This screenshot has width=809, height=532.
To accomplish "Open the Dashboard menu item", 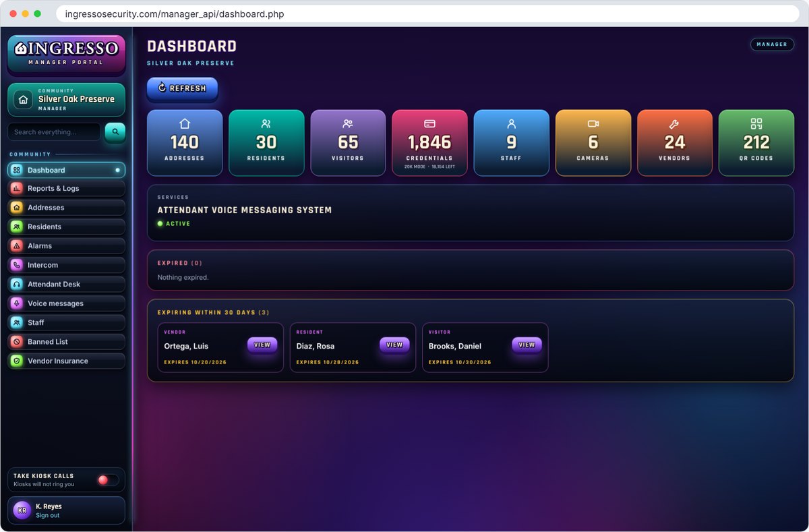I will point(66,170).
